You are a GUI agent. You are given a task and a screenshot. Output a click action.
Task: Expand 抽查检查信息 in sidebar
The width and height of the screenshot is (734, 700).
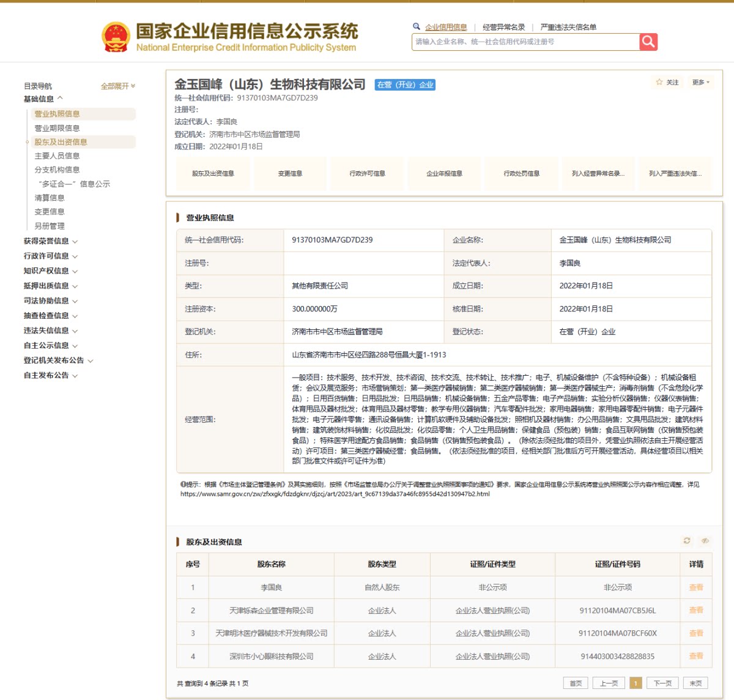point(51,316)
